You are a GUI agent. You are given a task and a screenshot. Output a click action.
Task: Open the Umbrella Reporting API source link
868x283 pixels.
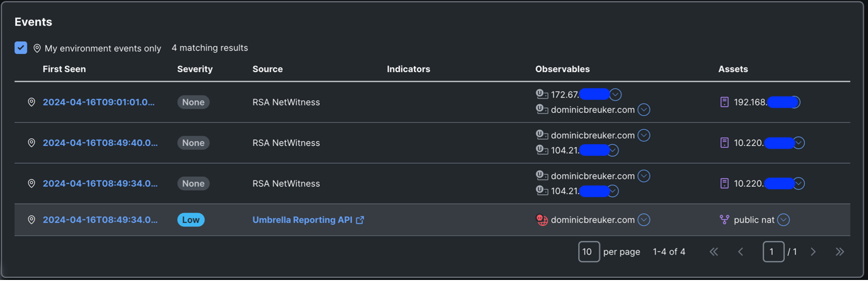pos(302,220)
